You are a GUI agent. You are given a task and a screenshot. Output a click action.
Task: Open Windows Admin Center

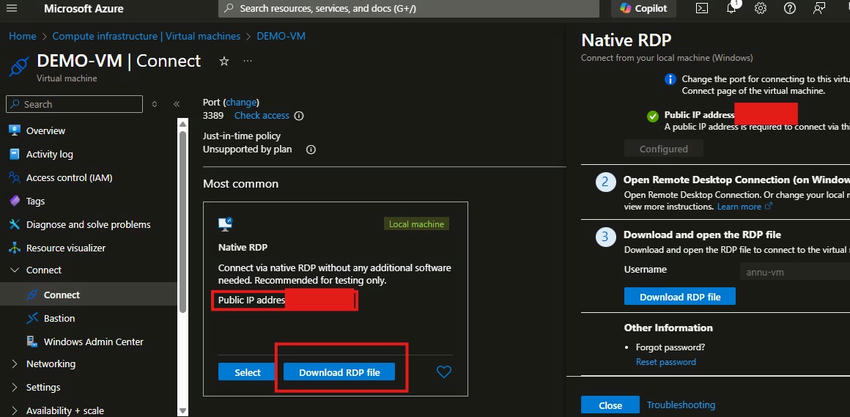[93, 342]
